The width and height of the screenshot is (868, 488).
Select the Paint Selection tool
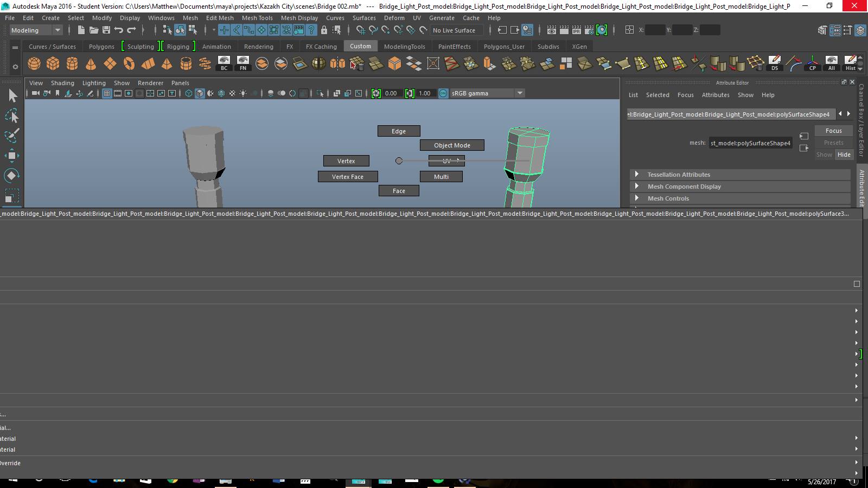point(12,136)
